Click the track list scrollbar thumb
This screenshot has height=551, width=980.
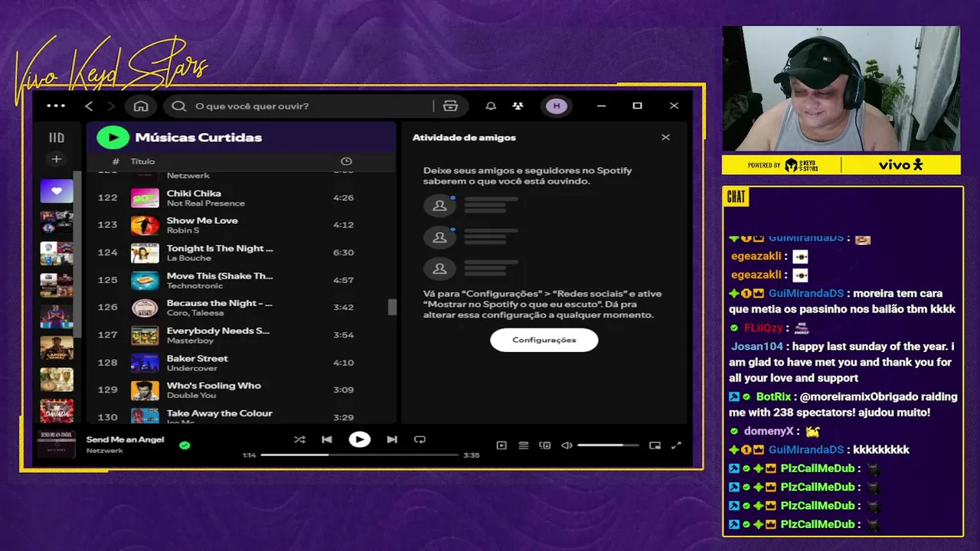(392, 307)
